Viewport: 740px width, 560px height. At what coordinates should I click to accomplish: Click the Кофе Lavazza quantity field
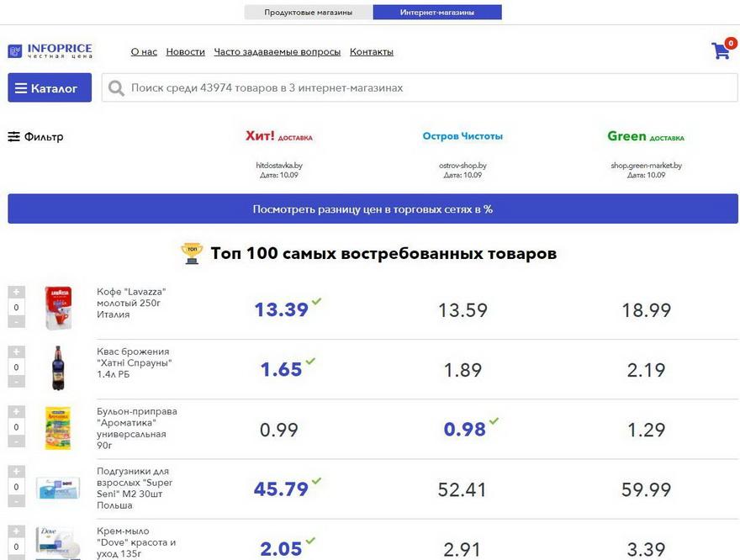coord(16,307)
